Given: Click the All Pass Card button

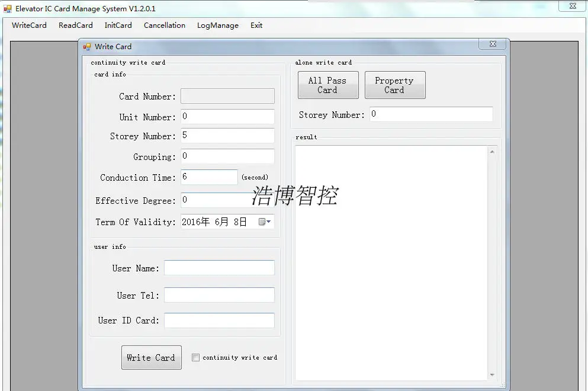Looking at the screenshot, I should point(328,85).
